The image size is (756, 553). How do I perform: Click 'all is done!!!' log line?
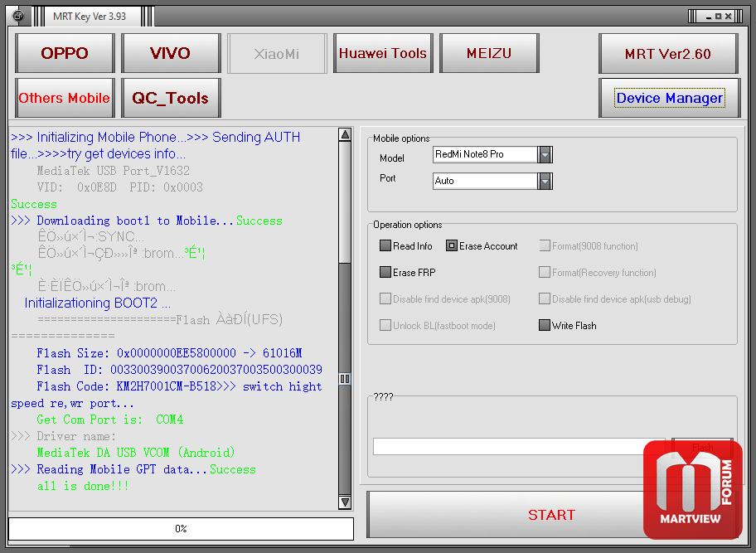[x=82, y=486]
